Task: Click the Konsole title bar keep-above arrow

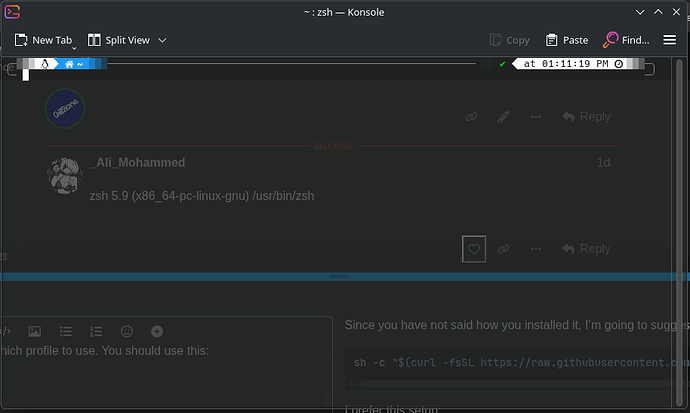Action: click(658, 12)
